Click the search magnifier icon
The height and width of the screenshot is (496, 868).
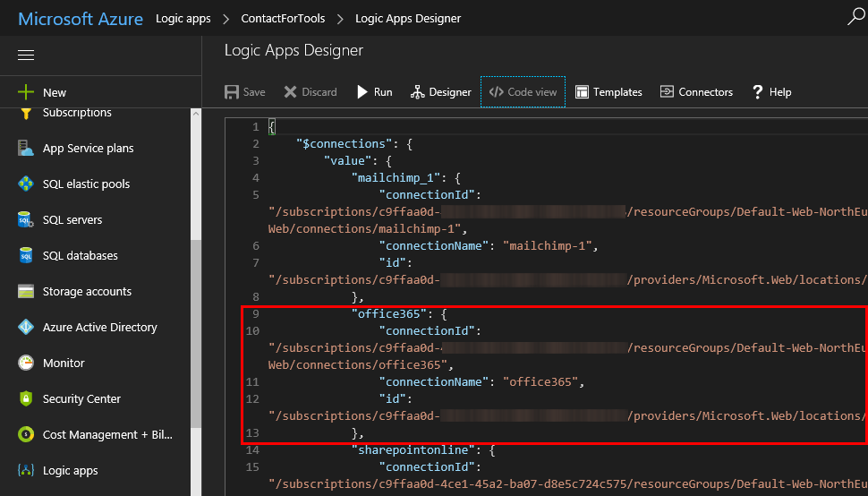[x=855, y=17]
